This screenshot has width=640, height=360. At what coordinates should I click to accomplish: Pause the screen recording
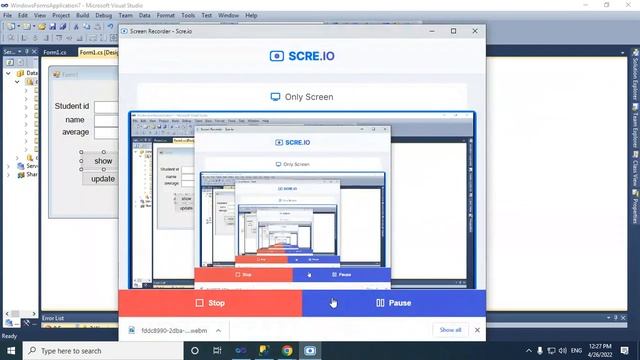pos(394,303)
